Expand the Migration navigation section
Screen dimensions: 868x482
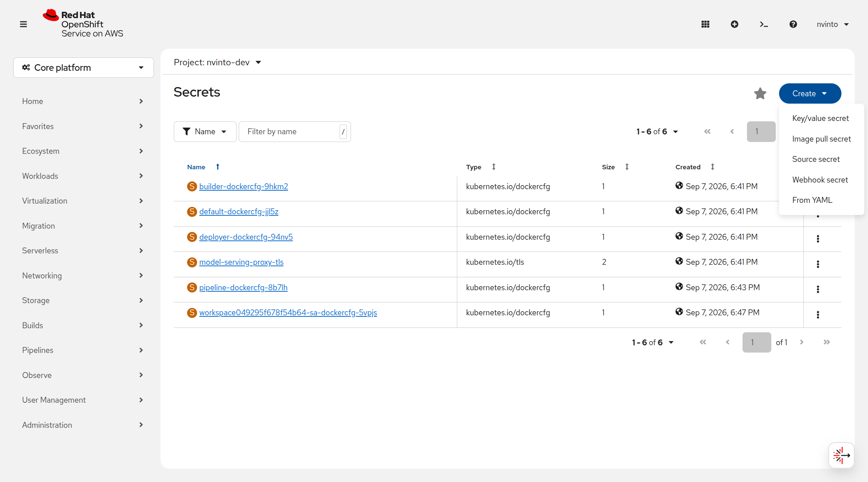click(83, 226)
